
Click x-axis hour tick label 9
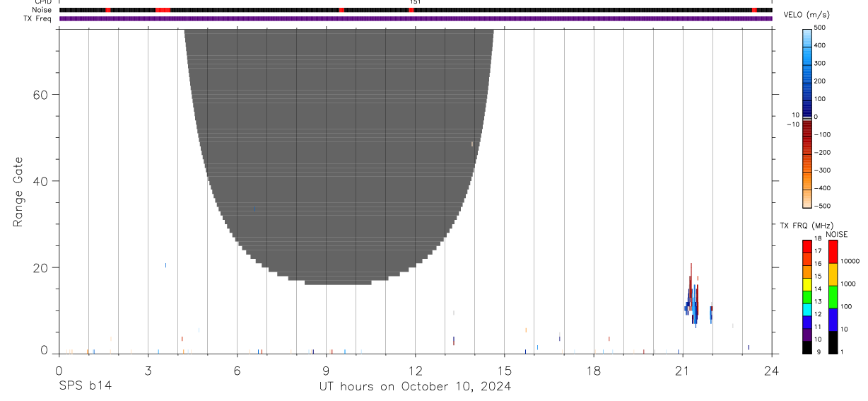click(326, 370)
